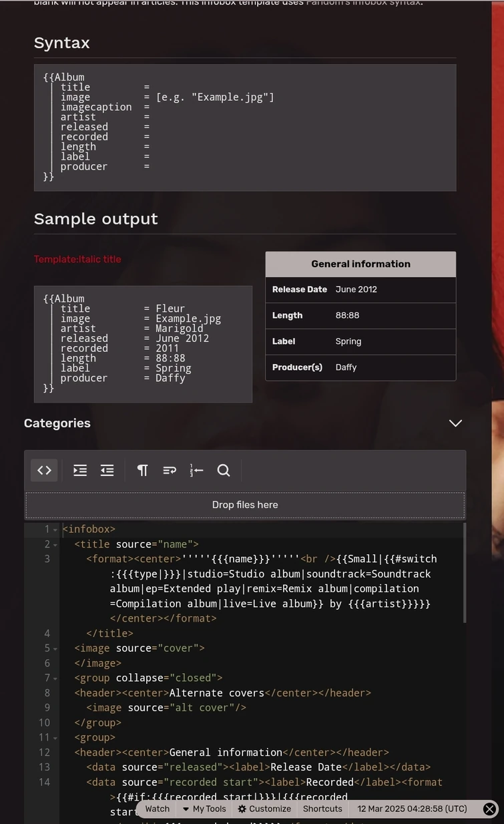The width and height of the screenshot is (504, 824).
Task: Click the 88:88 length value in infobox
Action: click(x=347, y=315)
